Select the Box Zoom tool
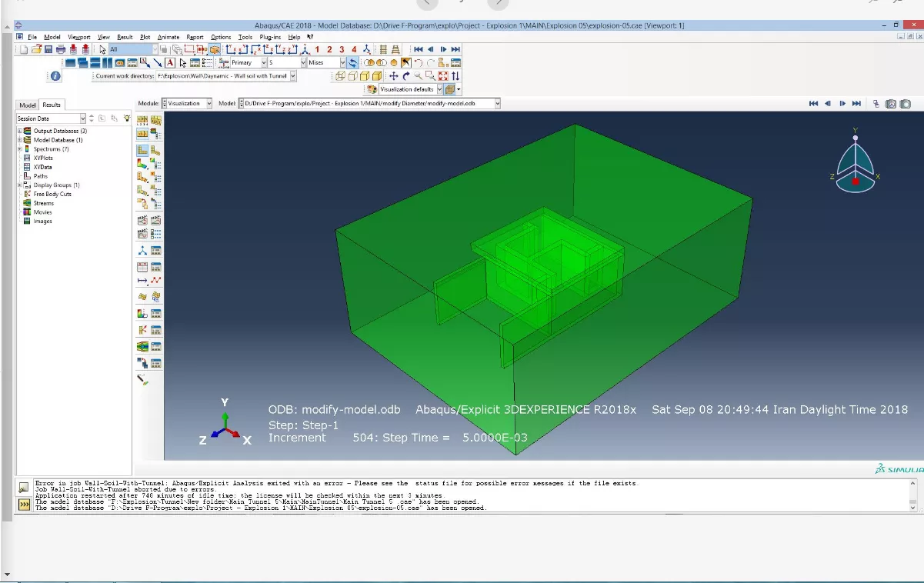This screenshot has width=924, height=583. (430, 76)
